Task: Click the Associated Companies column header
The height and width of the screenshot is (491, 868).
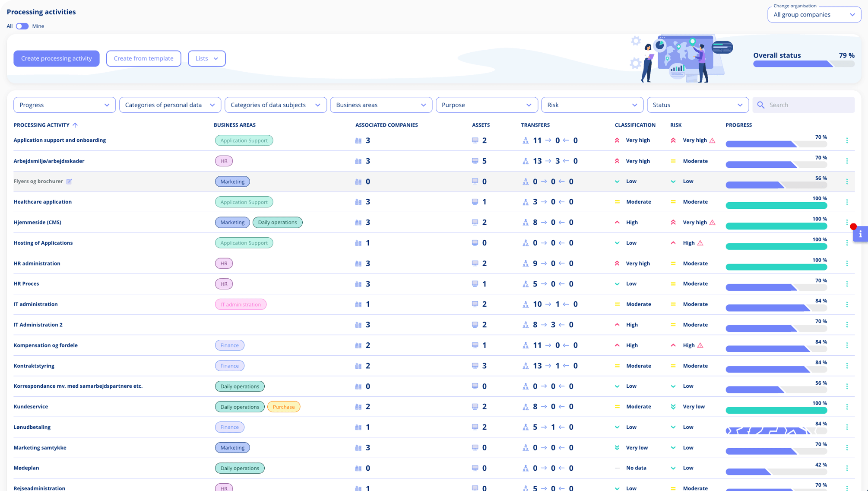Action: pyautogui.click(x=386, y=125)
